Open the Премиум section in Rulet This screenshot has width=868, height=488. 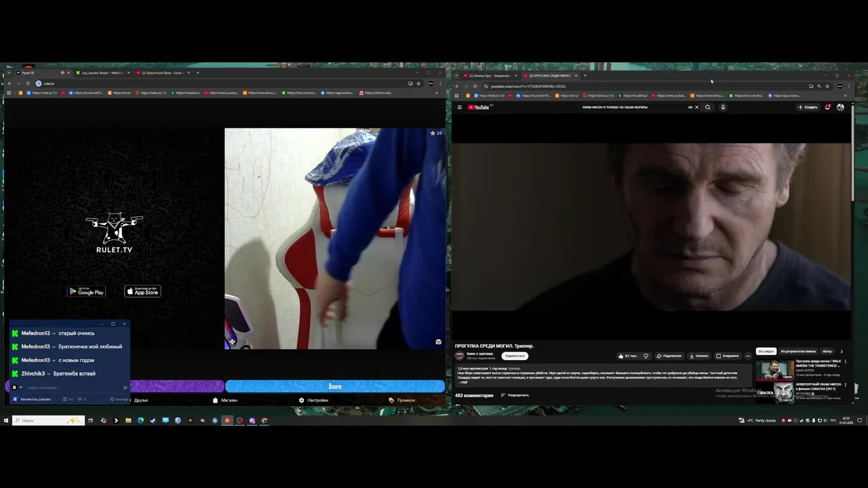[x=402, y=400]
